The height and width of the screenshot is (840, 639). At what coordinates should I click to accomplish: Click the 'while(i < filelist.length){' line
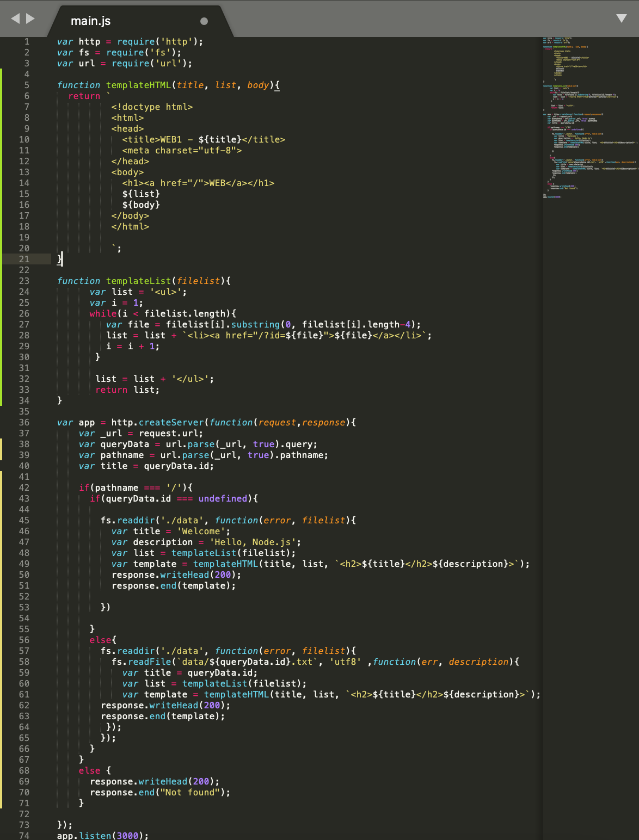click(163, 313)
